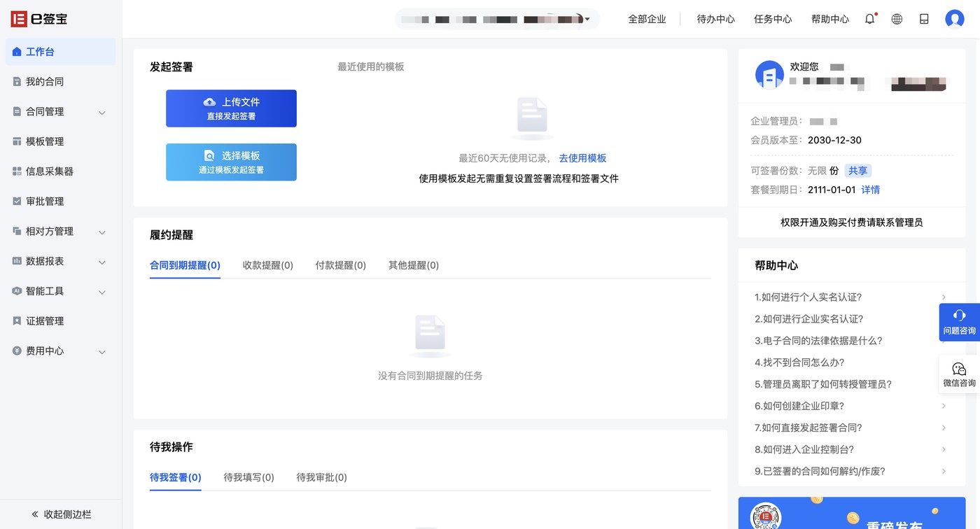This screenshot has width=980, height=529.
Task: Open the user avatar in top bar
Action: (955, 19)
